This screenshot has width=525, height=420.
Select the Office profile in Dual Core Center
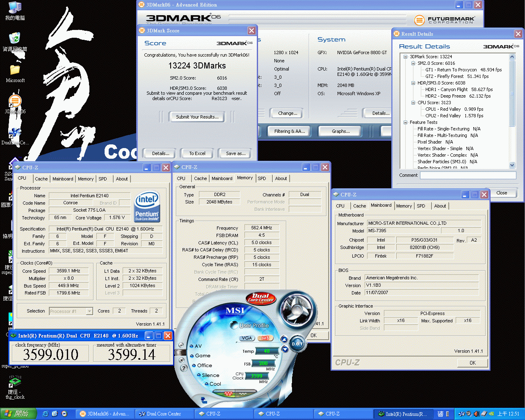(x=202, y=365)
